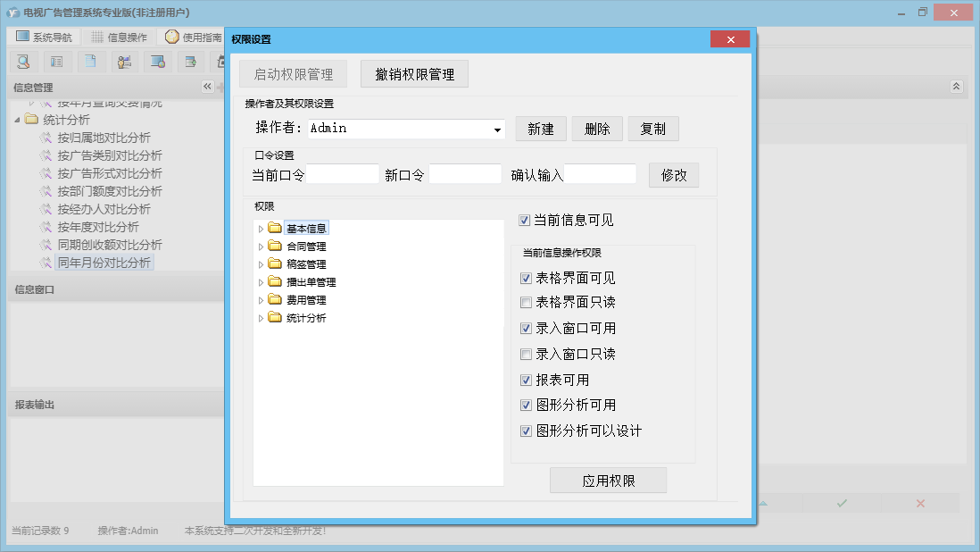This screenshot has height=552, width=980.
Task: Click the green checkmark confirm icon at bottom right
Action: [842, 503]
